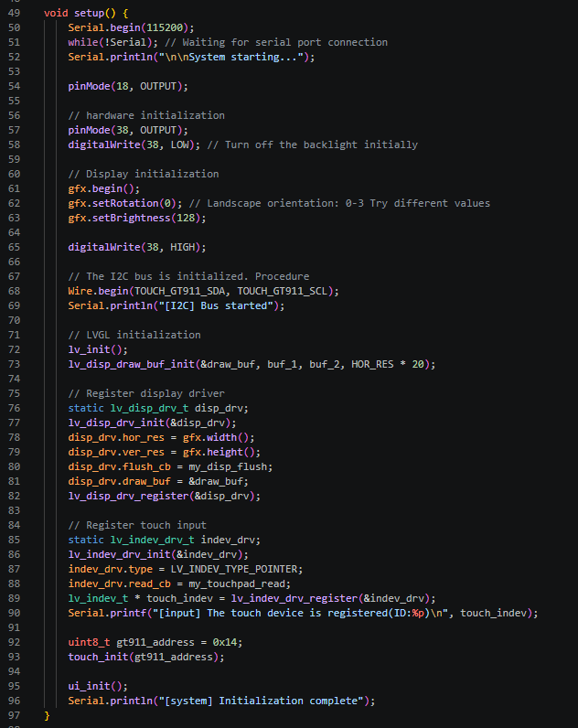Click 'void setup() {' function declaration
The height and width of the screenshot is (728, 578).
pyautogui.click(x=86, y=13)
